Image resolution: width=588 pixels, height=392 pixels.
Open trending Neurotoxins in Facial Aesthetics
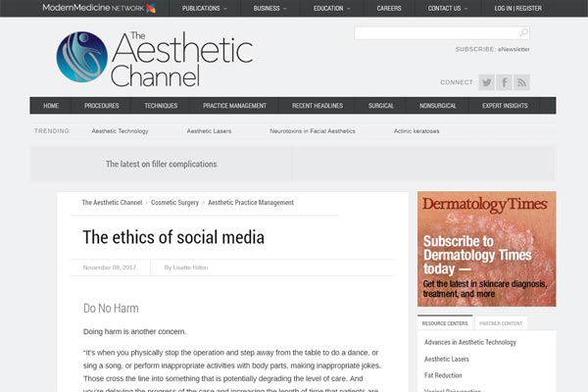(x=313, y=131)
